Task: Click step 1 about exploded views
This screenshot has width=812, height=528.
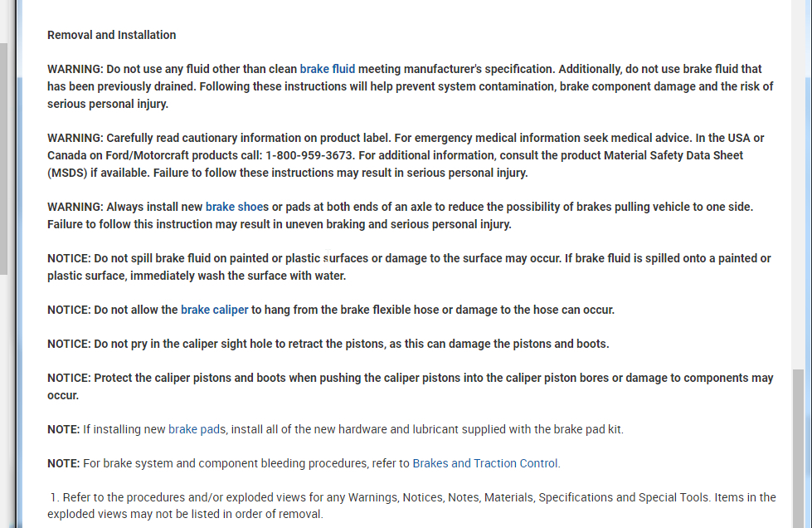Action: pos(411,506)
